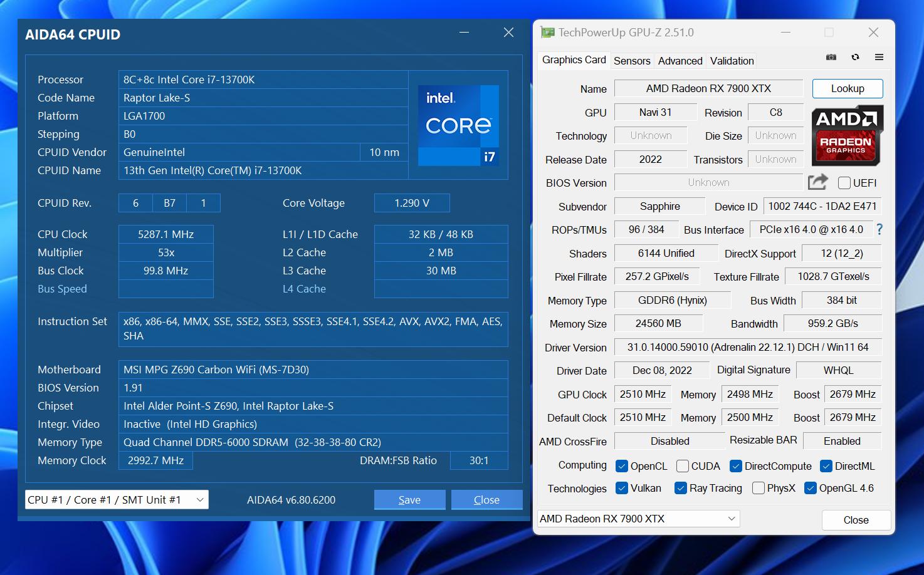924x575 pixels.
Task: Click the Bus Interface question mark
Action: pyautogui.click(x=879, y=229)
